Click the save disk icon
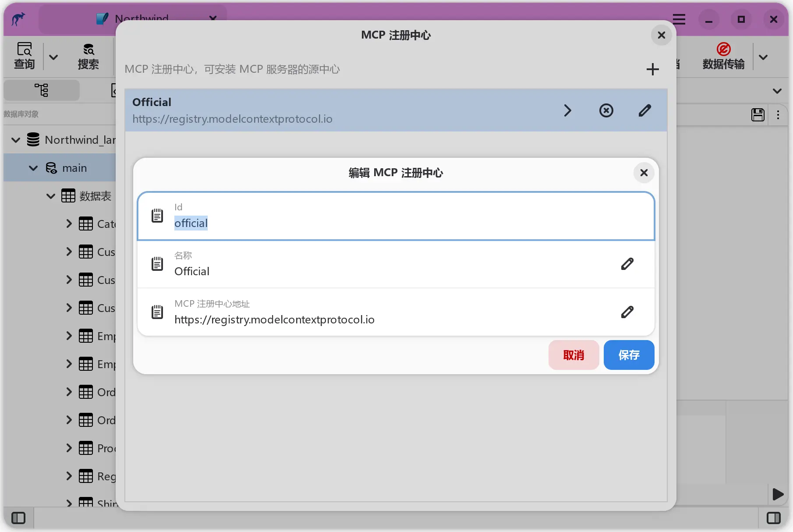 pos(758,115)
